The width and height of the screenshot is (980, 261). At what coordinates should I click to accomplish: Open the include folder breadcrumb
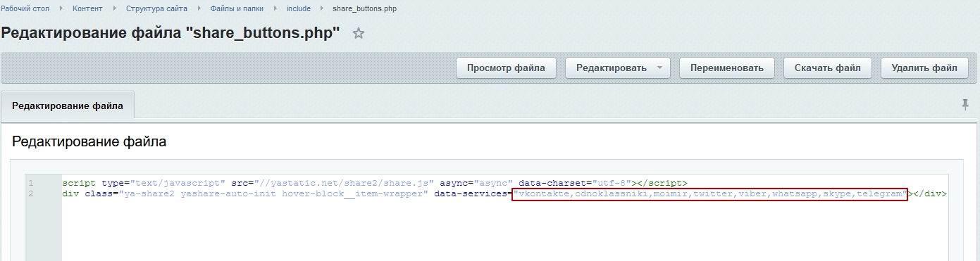coord(299,8)
